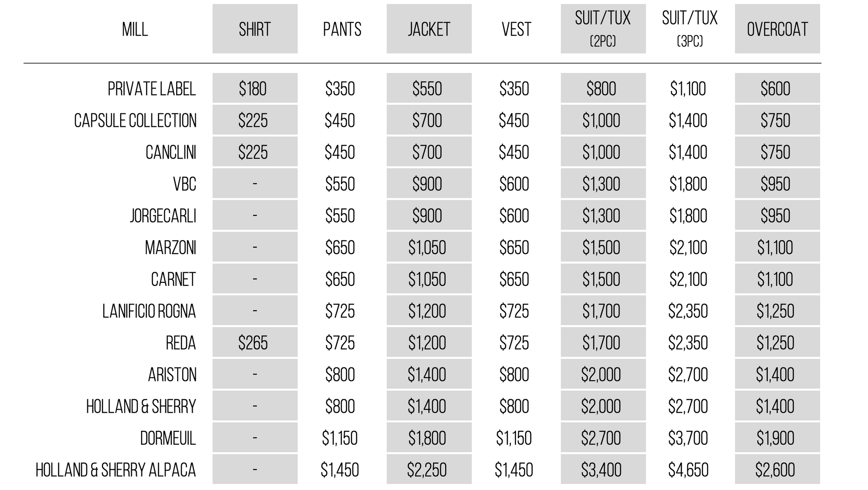Click the $4,650 three-piece suit price
868x490 pixels.
pyautogui.click(x=688, y=470)
